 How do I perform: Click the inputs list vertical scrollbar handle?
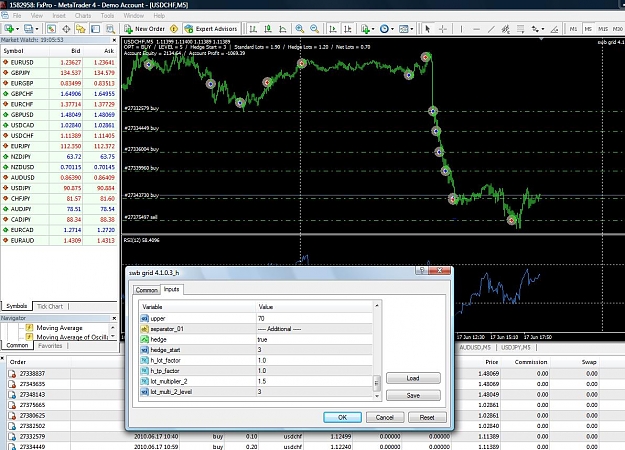pos(376,383)
